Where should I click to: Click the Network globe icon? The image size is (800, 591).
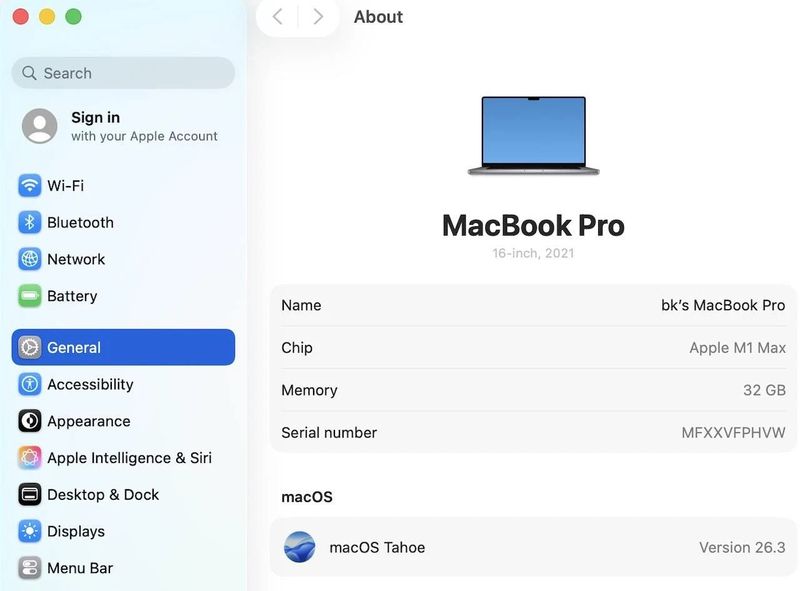coord(30,259)
